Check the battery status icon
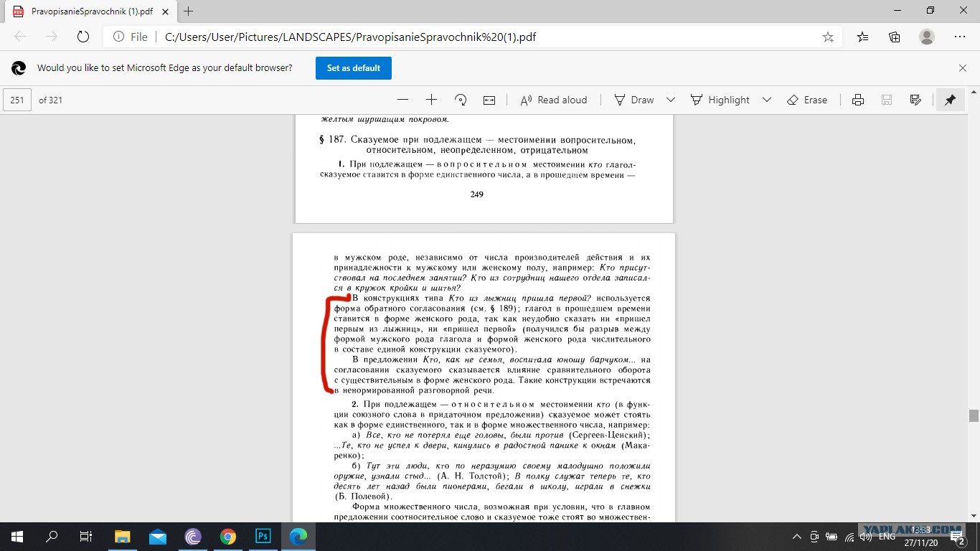This screenshot has height=551, width=980. click(831, 537)
